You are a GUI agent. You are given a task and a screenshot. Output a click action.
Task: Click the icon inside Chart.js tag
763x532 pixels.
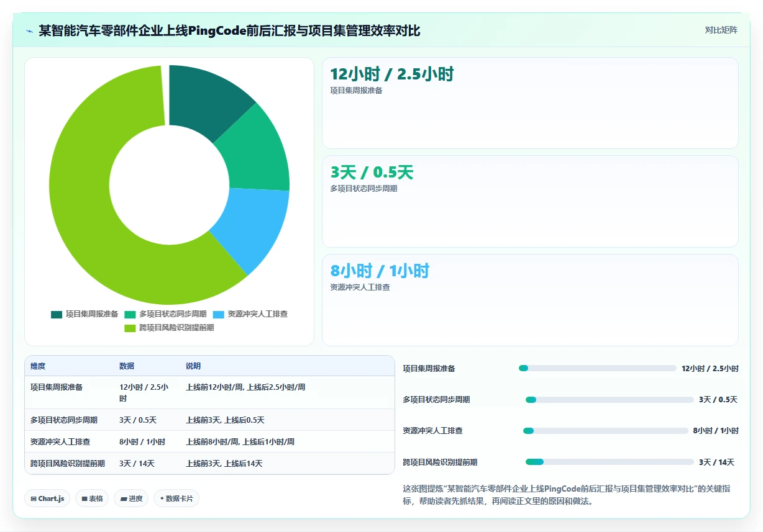pos(33,498)
